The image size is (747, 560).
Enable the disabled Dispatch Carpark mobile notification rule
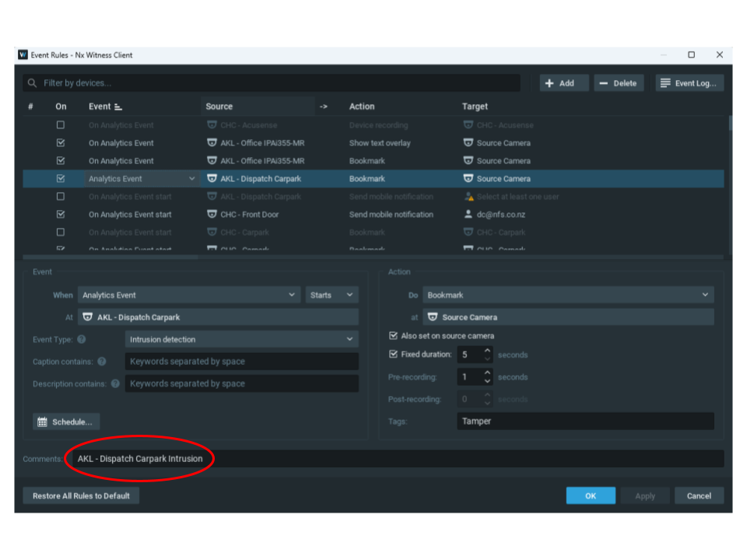[61, 196]
